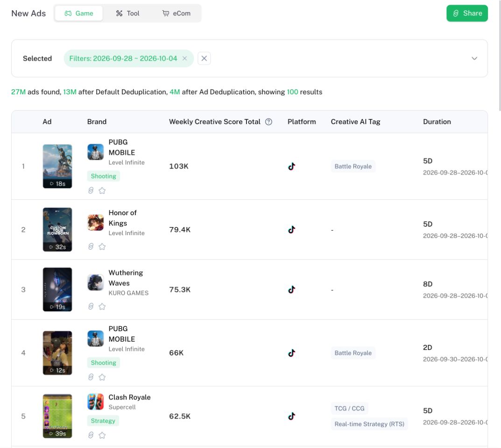Image resolution: width=501 pixels, height=448 pixels.
Task: Copy link for row 1 PUBG MOBILE ad
Action: coord(91,190)
